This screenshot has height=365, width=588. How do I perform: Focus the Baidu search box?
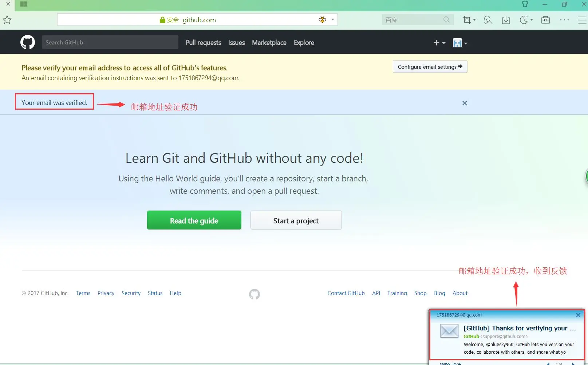coord(417,20)
